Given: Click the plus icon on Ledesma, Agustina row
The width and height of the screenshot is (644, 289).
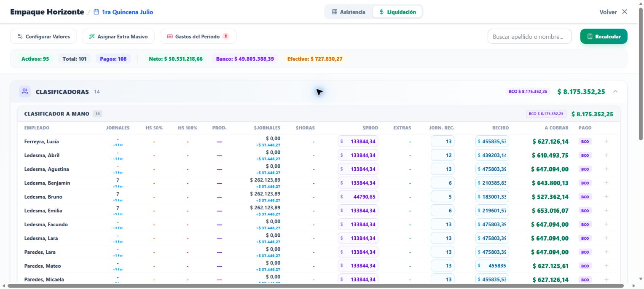Looking at the screenshot, I should pyautogui.click(x=606, y=169).
